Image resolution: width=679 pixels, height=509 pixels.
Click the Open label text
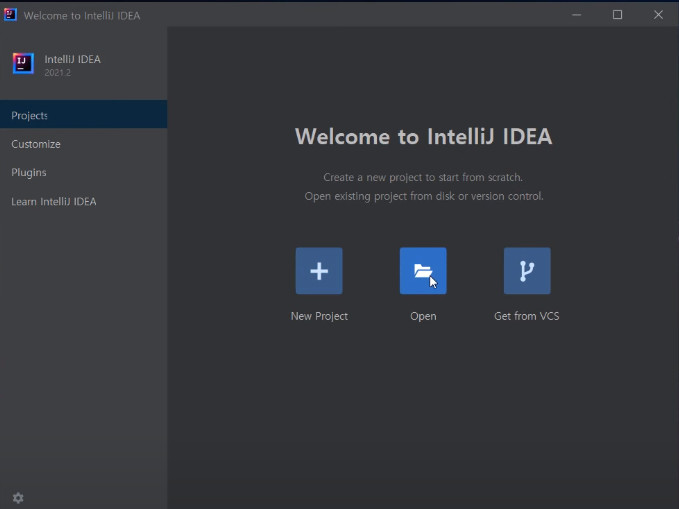423,317
